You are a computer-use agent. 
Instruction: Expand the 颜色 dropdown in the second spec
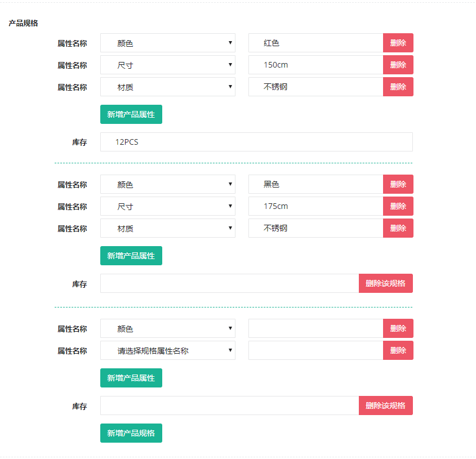point(167,184)
